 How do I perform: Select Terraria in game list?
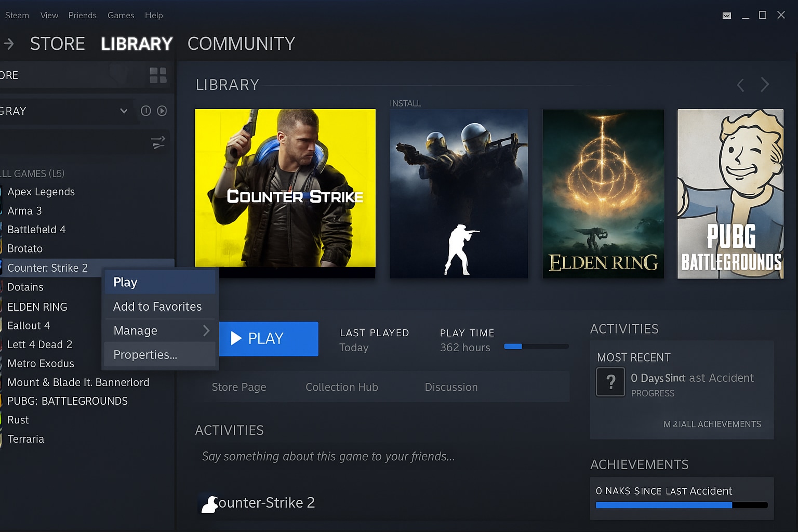(26, 439)
